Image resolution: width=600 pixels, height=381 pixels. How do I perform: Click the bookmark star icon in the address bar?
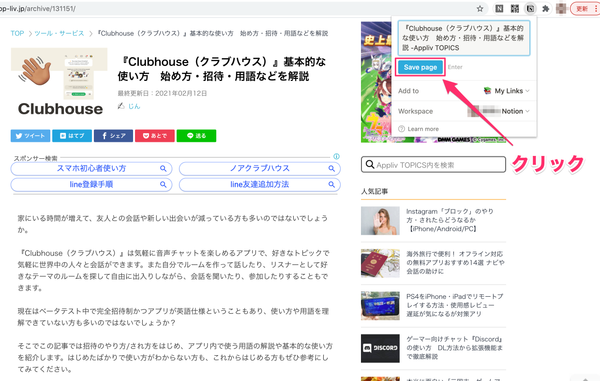(480, 8)
